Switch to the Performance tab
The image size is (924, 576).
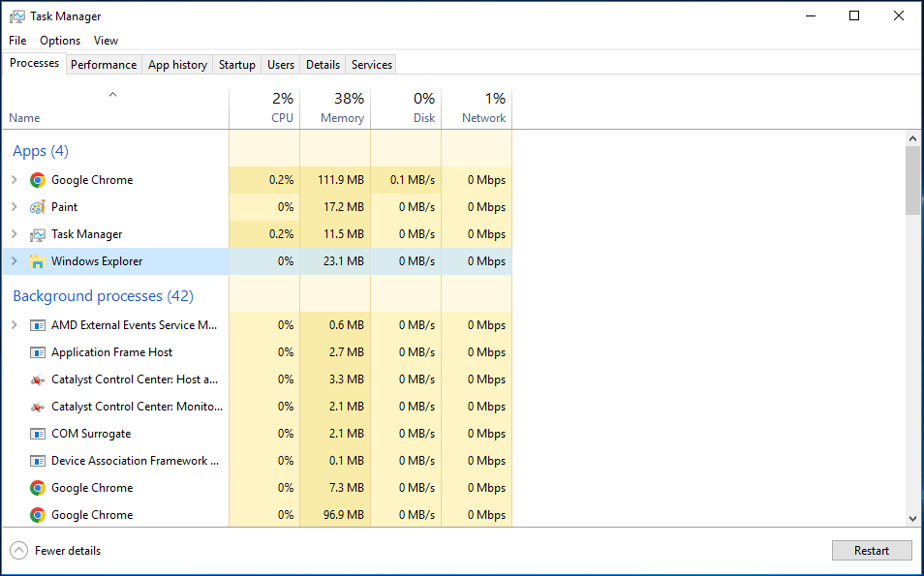pyautogui.click(x=103, y=65)
